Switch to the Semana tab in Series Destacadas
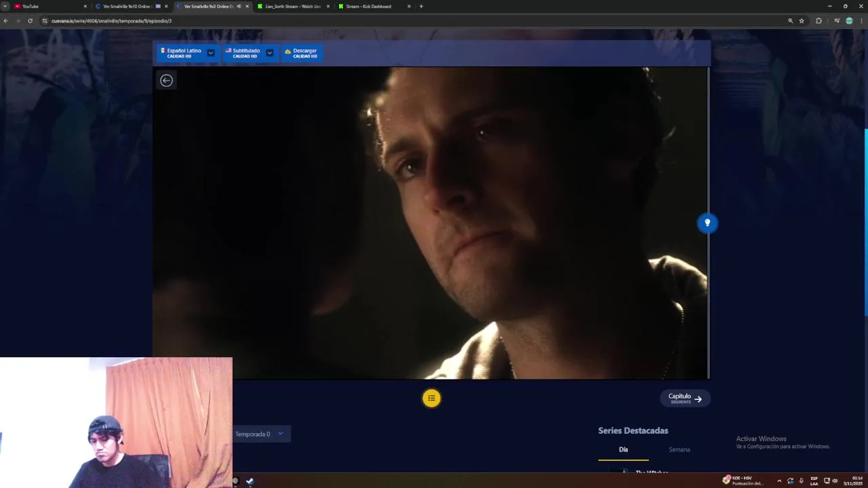 point(679,449)
